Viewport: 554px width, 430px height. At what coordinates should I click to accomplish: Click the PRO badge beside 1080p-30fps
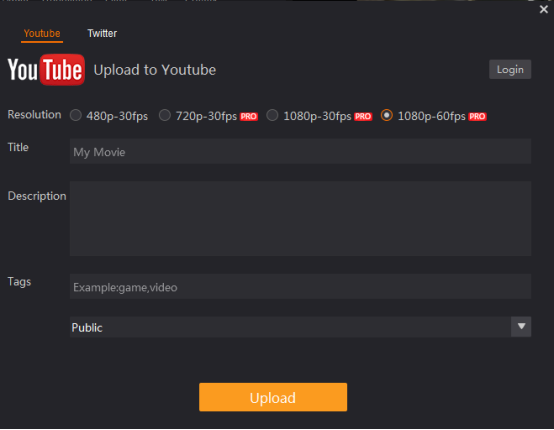[363, 117]
